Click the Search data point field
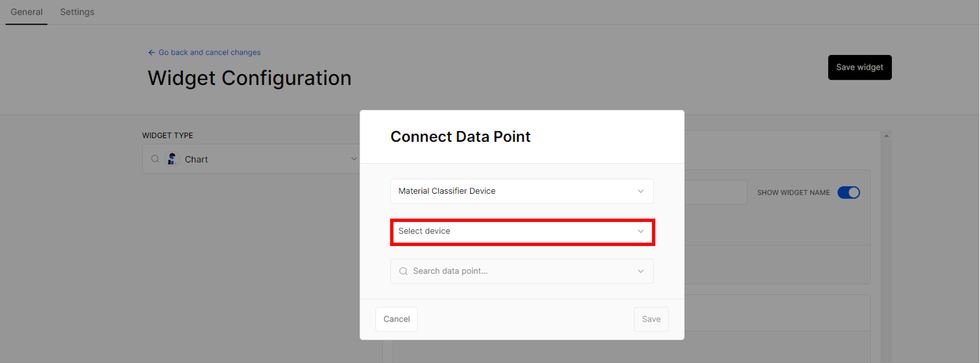This screenshot has height=363, width=980. point(522,271)
